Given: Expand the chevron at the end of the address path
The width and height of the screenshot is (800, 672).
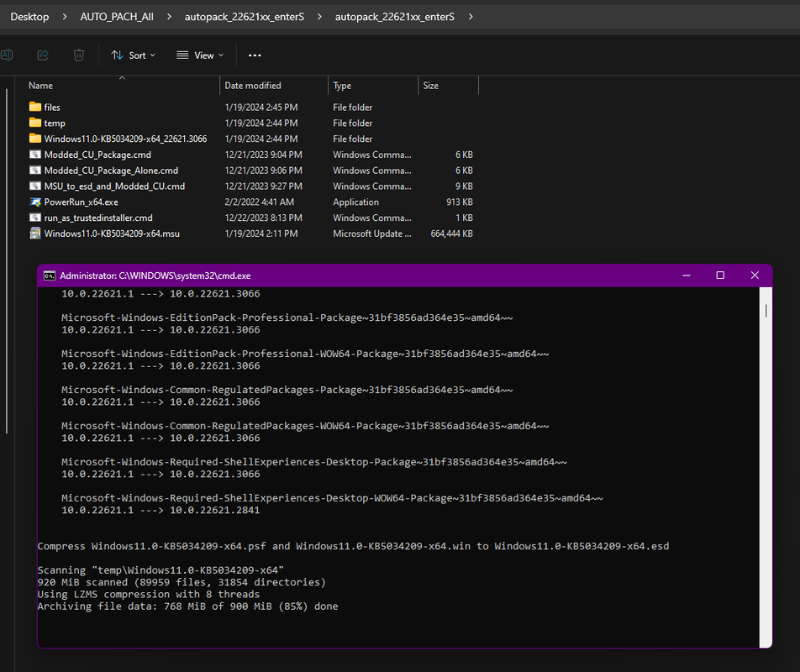Looking at the screenshot, I should [471, 17].
